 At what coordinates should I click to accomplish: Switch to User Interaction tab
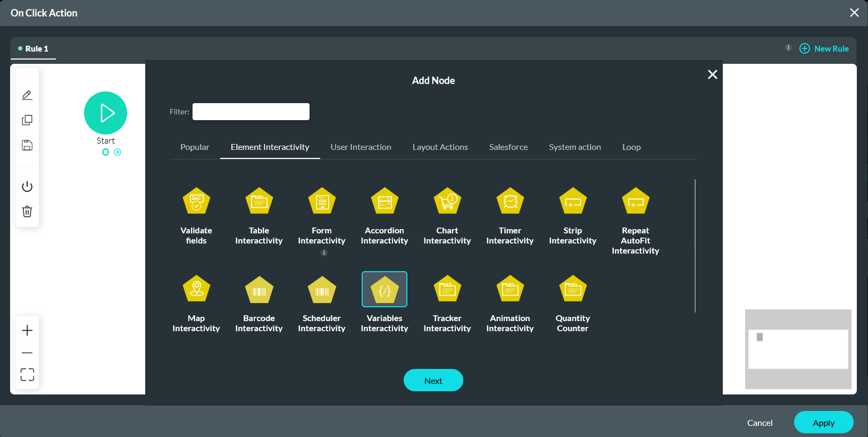pos(361,147)
